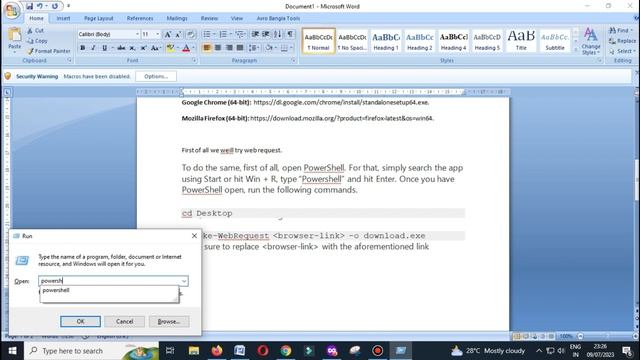Toggle Italic formatting
Screen dimensions: 640x360
(x=93, y=48)
